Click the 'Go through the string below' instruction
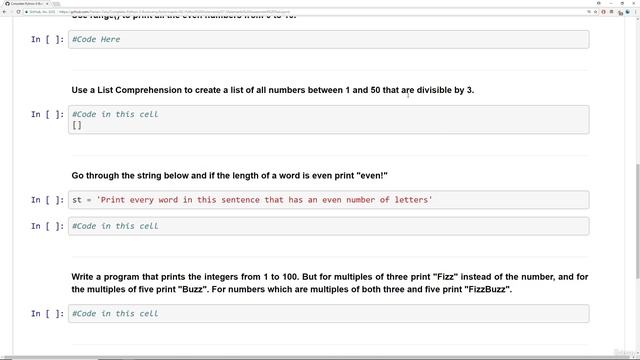The image size is (640, 360). click(x=229, y=176)
